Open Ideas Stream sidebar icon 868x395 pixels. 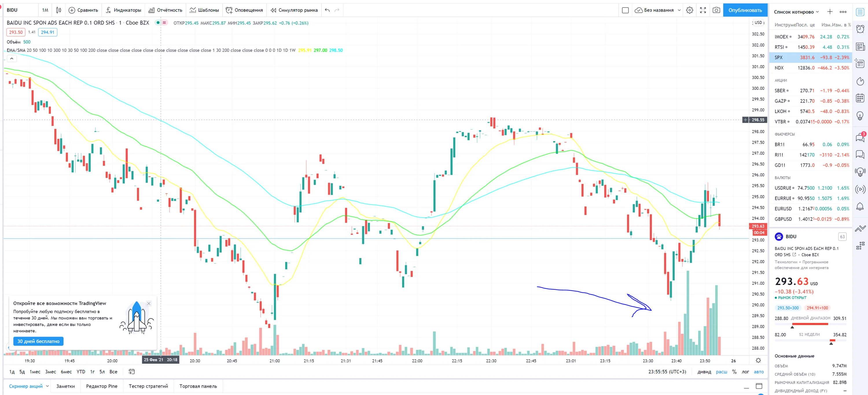[x=860, y=172]
